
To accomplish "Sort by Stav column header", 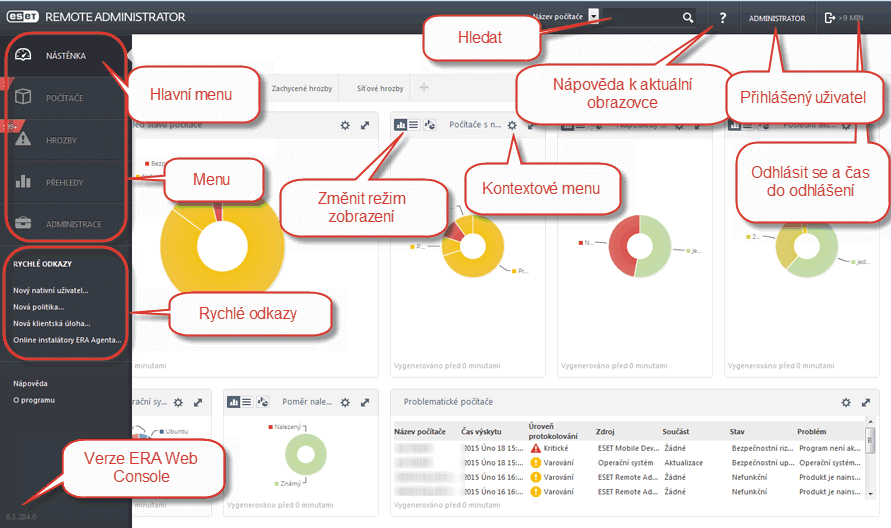I will 737,431.
